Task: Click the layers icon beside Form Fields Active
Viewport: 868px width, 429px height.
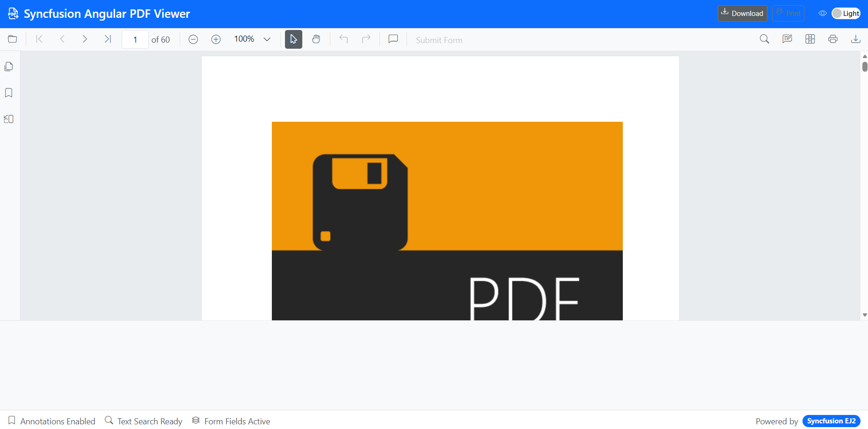Action: [196, 420]
